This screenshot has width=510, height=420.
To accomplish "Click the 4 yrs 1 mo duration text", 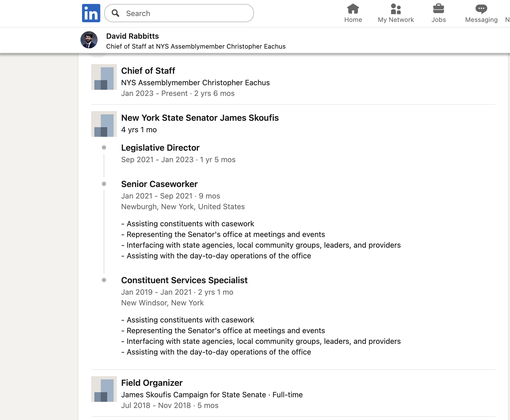I will (139, 130).
